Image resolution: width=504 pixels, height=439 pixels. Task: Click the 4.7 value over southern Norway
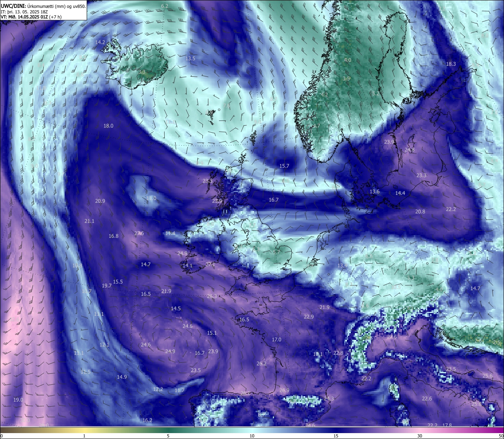point(316,126)
